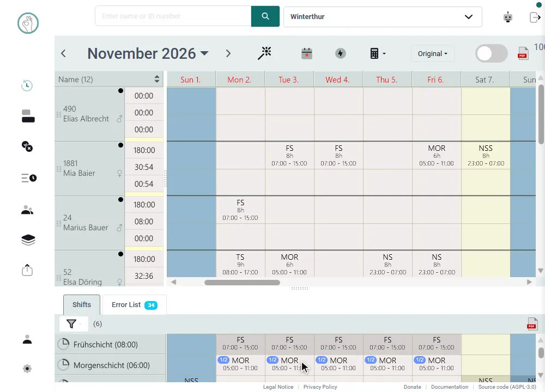Select Elsa Döring's NS shift on Fri 6
Screen dimensions: 545x392
pyautogui.click(x=437, y=264)
